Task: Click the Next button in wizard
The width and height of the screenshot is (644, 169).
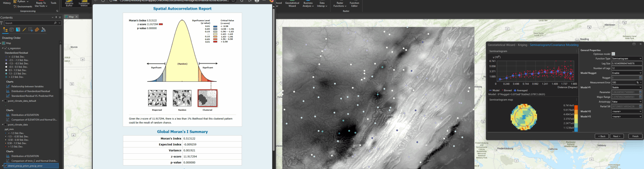Action: tap(616, 136)
